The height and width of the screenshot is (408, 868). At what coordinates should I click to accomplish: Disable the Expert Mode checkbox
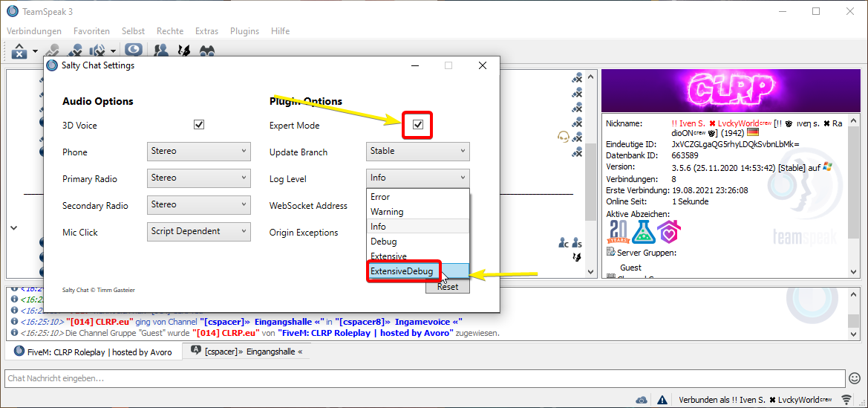coord(418,124)
